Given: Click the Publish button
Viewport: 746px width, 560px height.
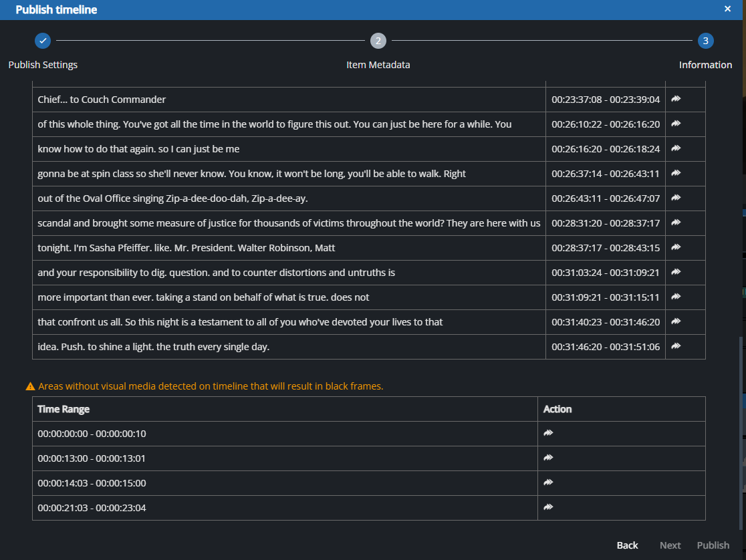Looking at the screenshot, I should coord(713,545).
